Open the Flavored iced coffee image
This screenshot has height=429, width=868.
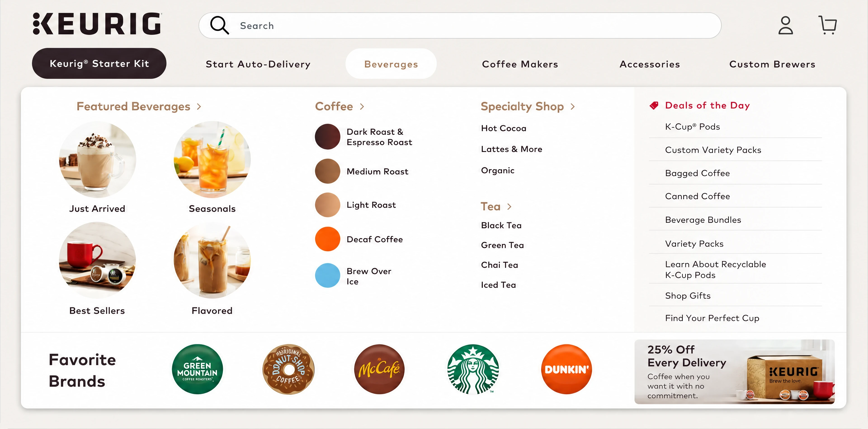212,260
